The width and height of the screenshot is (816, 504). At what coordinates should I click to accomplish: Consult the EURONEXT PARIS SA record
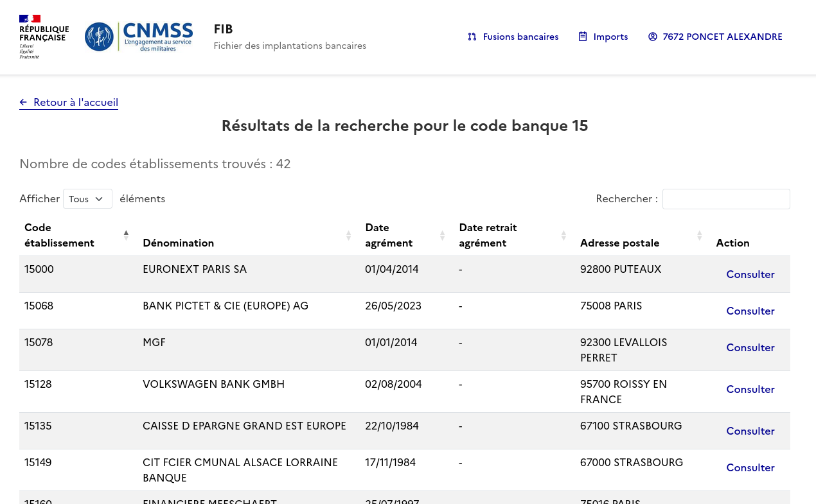[750, 274]
